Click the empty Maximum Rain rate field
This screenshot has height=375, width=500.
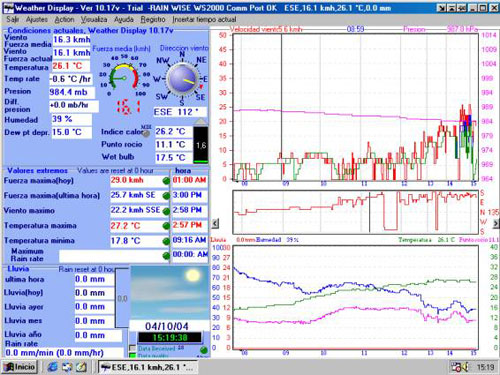[110, 256]
